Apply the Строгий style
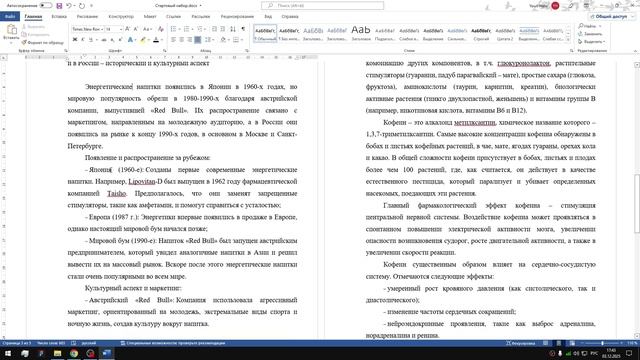Viewport: 640px width, 360px height. [481, 33]
